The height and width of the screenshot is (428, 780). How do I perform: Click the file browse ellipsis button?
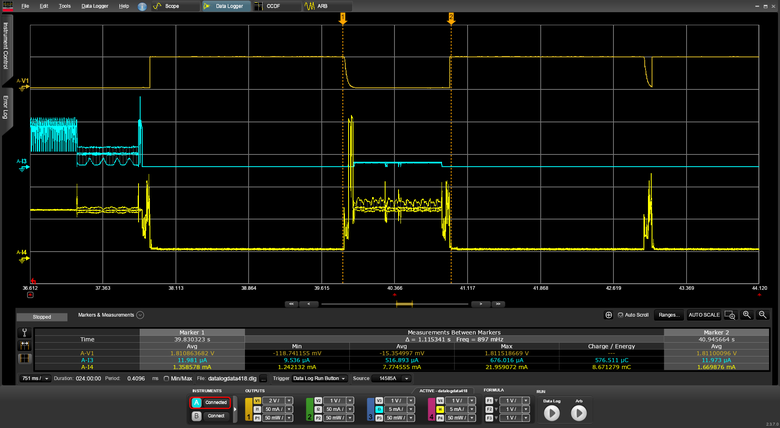[x=264, y=379]
